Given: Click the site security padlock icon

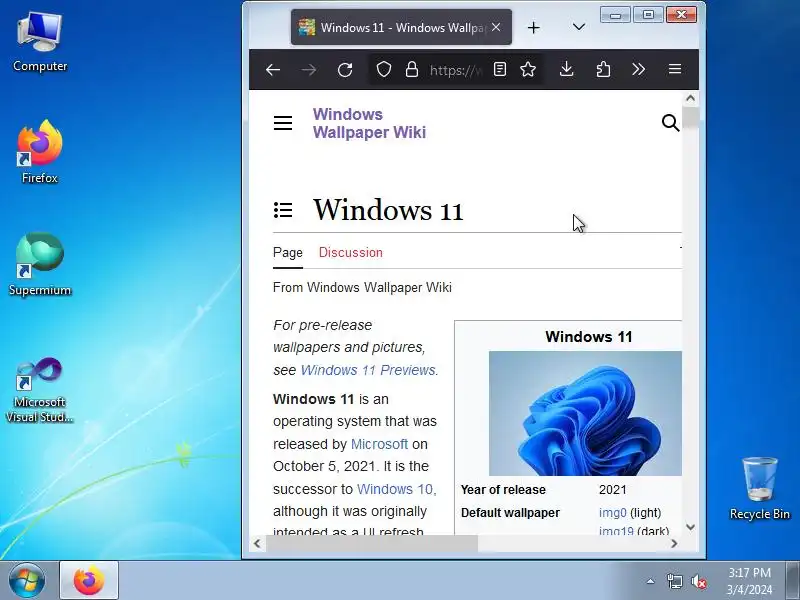Looking at the screenshot, I should coord(412,69).
